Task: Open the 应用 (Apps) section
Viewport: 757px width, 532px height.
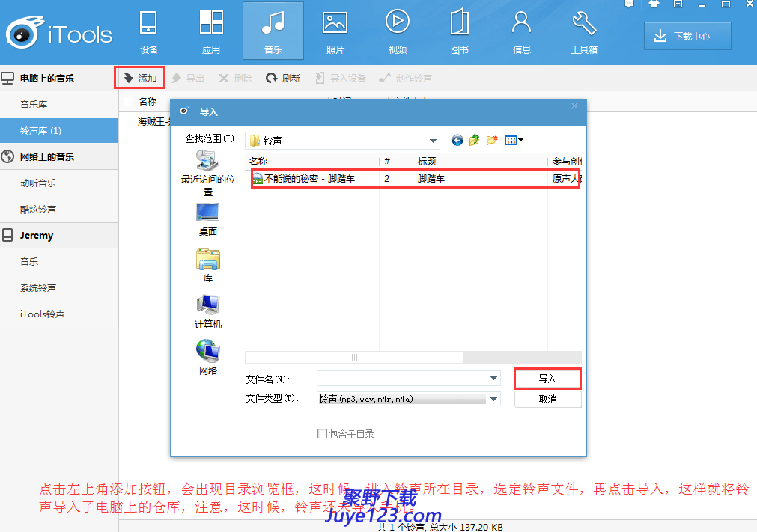Action: pyautogui.click(x=211, y=32)
